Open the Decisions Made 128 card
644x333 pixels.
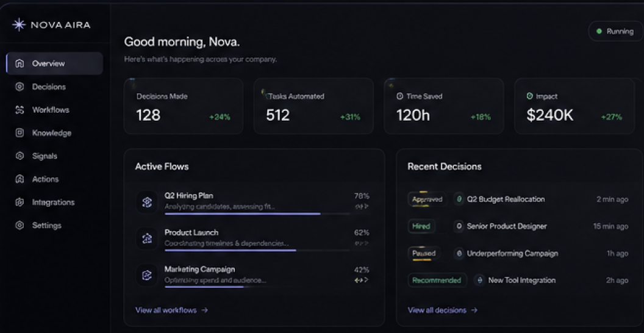[183, 106]
